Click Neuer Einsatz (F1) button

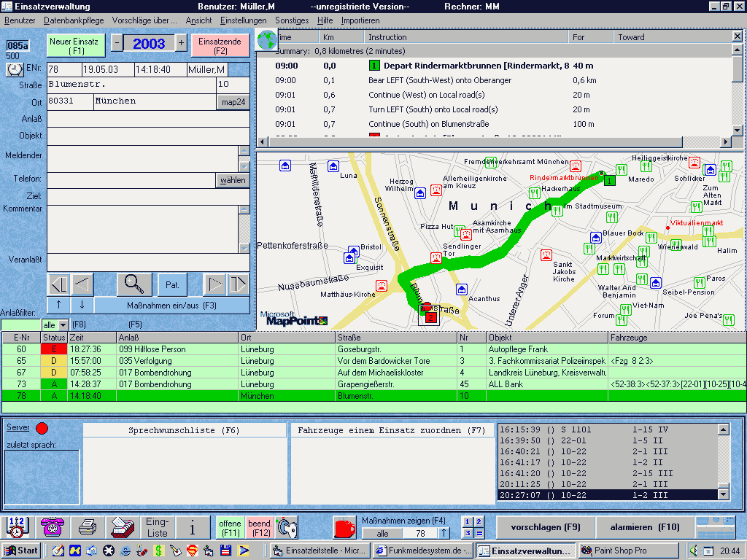tap(77, 46)
